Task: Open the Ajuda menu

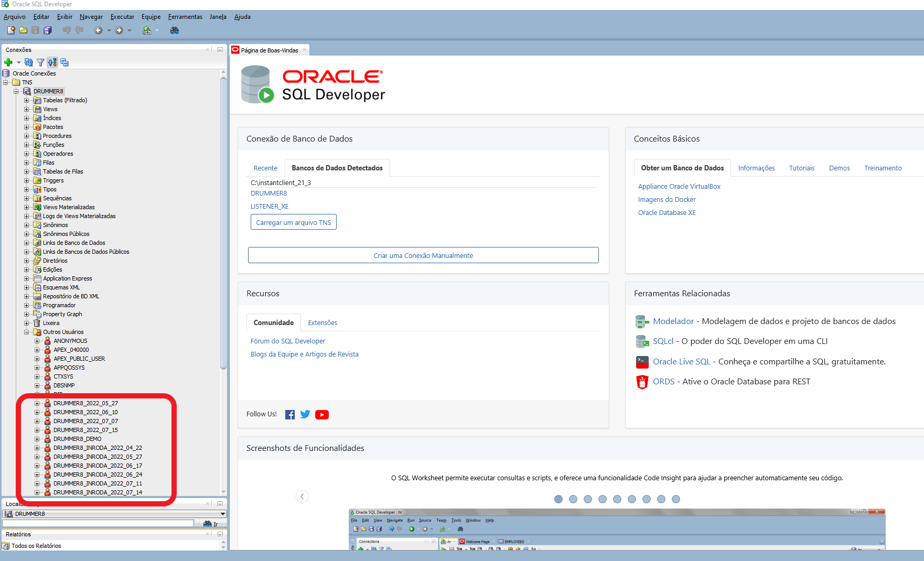Action: (x=242, y=17)
